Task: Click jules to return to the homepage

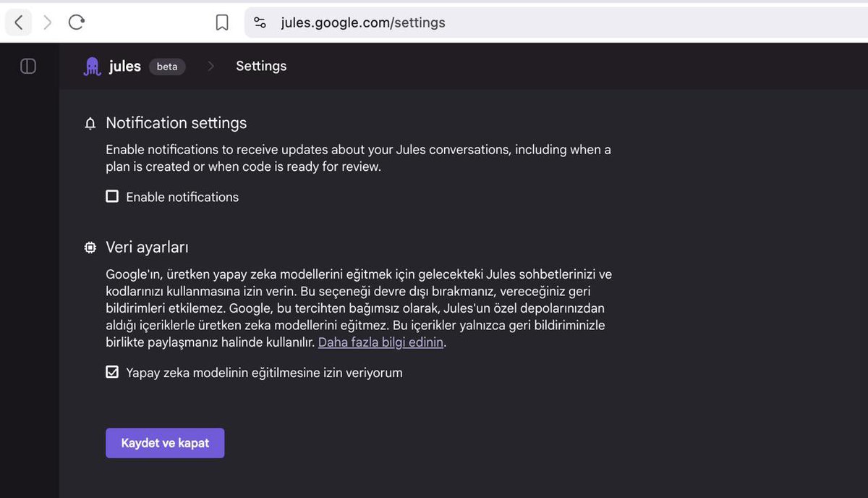Action: pos(124,65)
